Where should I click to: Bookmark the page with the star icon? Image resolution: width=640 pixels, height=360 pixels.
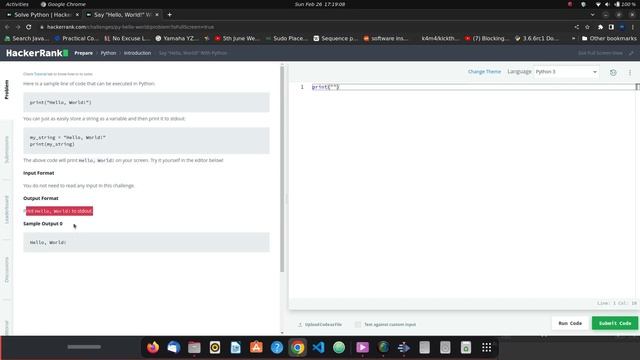tap(587, 27)
